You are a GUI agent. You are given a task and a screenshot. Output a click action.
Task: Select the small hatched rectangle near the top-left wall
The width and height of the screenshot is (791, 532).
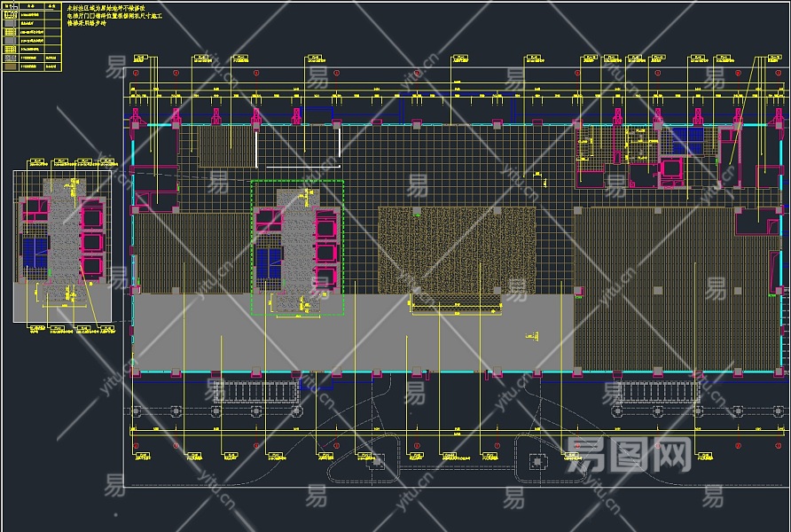[226, 146]
